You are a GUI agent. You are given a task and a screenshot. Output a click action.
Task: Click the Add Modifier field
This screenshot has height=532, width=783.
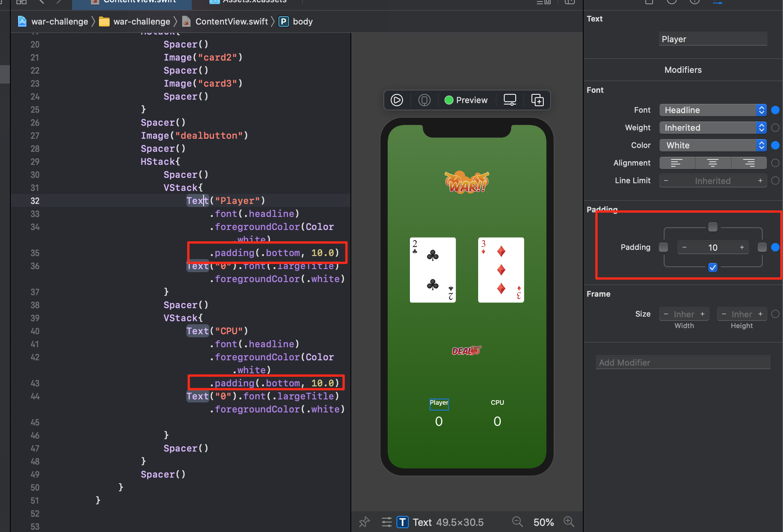[x=683, y=363]
